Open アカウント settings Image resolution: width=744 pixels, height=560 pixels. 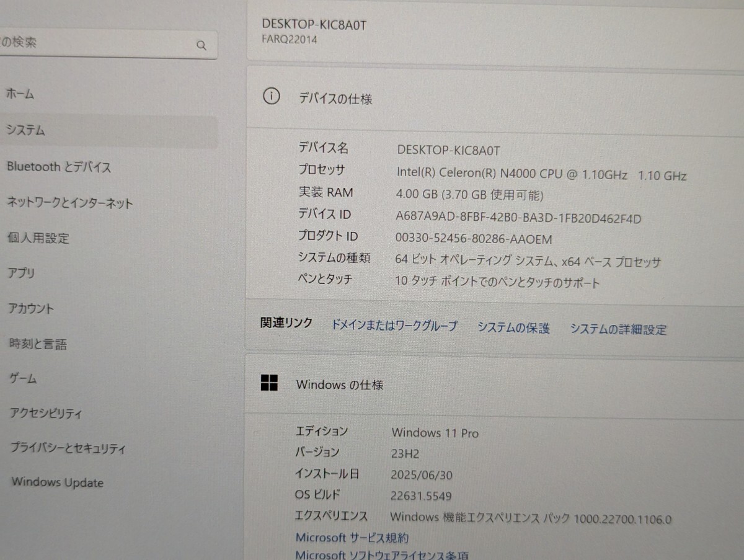tap(31, 308)
